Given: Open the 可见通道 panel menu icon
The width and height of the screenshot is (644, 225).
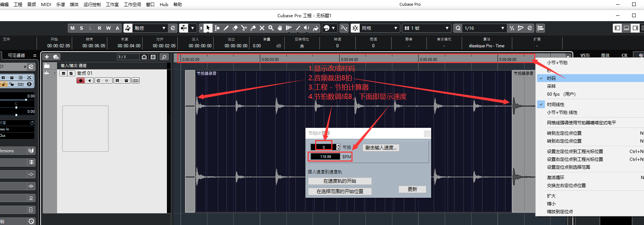Looking at the screenshot, I should coord(35,56).
